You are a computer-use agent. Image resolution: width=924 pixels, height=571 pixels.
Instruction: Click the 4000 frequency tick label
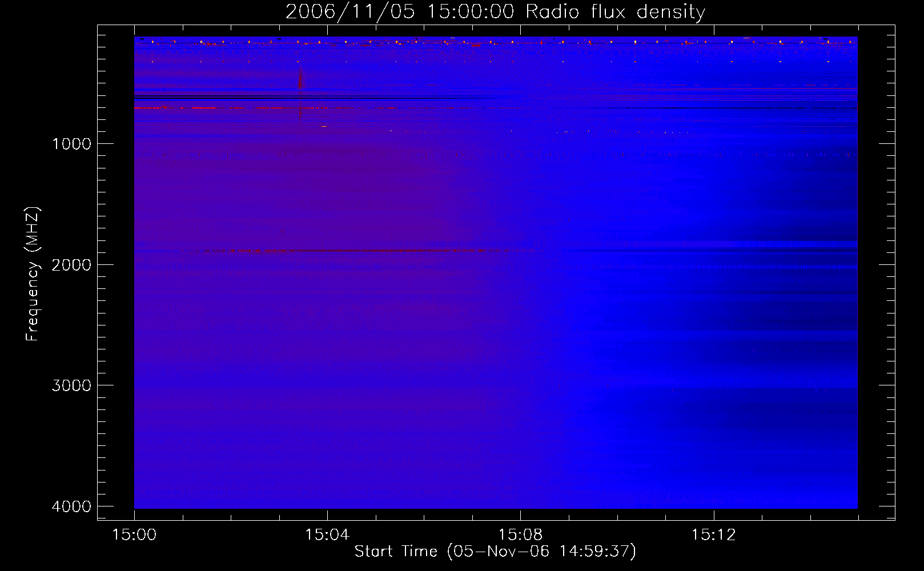(71, 506)
